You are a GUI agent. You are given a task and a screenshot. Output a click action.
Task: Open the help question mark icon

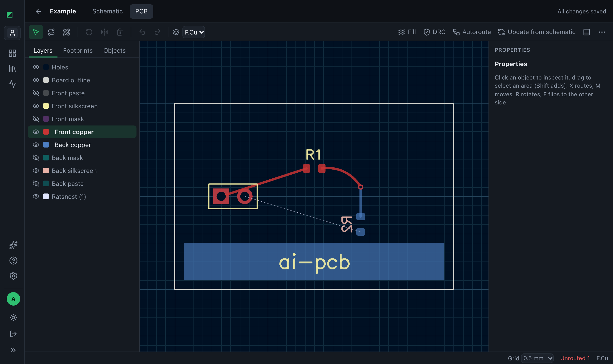click(x=13, y=261)
